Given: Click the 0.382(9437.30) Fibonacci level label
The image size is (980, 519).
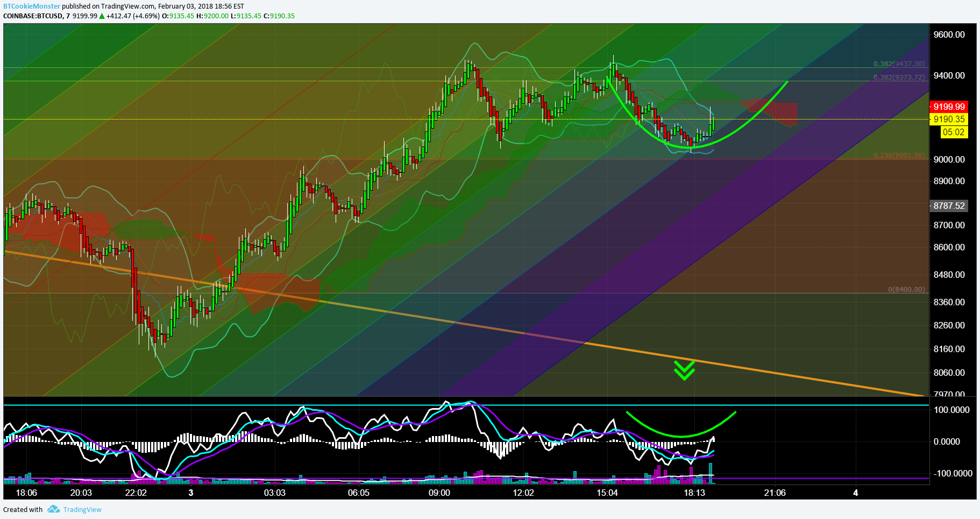Looking at the screenshot, I should click(899, 64).
